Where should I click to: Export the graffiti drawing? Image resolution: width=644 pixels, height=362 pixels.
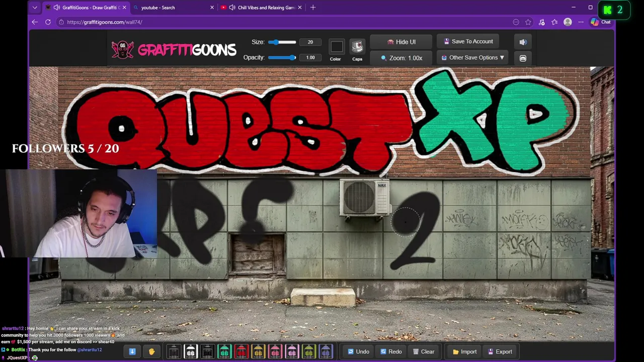click(x=499, y=351)
